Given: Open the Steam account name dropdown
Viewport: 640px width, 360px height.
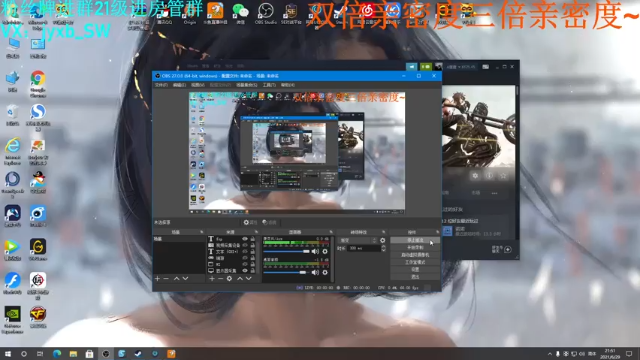Looking at the screenshot, I should (461, 67).
